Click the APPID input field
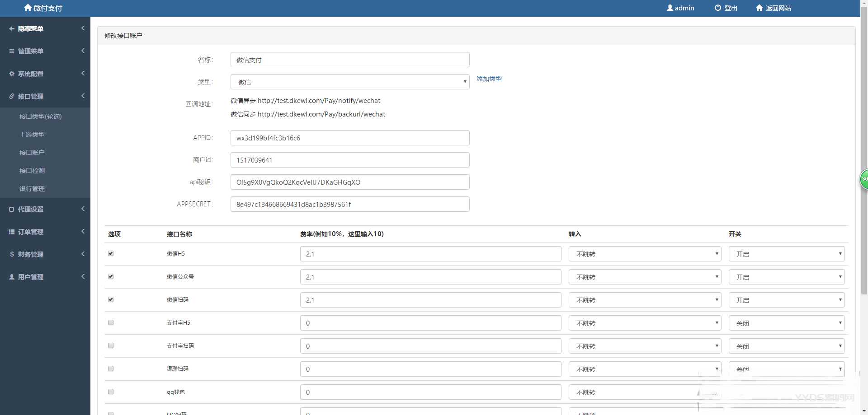 coord(349,138)
